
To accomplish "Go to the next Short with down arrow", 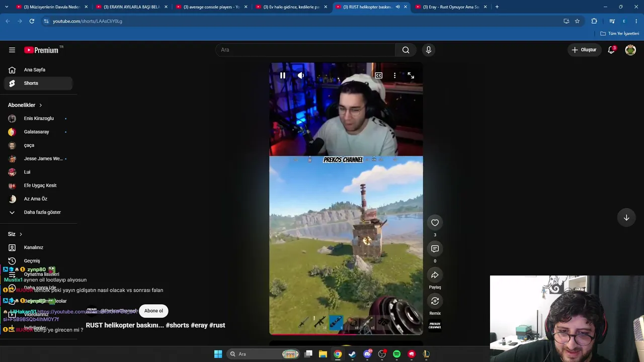I will pyautogui.click(x=626, y=218).
